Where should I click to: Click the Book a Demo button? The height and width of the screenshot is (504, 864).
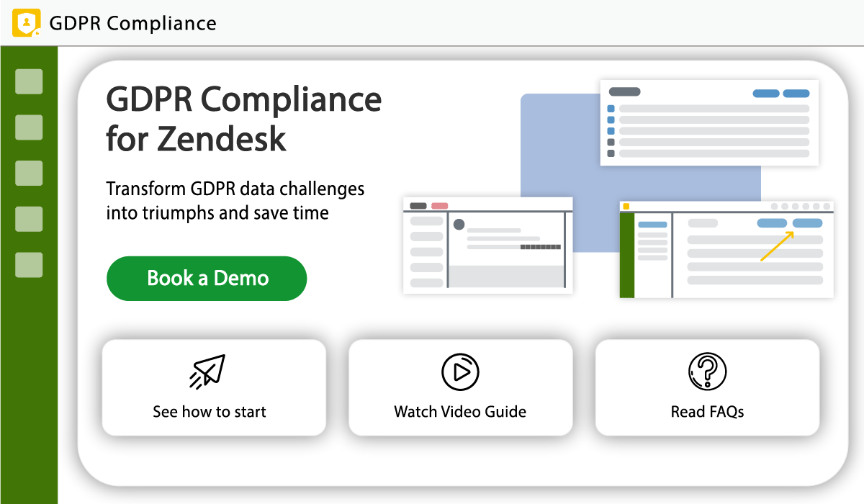[207, 279]
